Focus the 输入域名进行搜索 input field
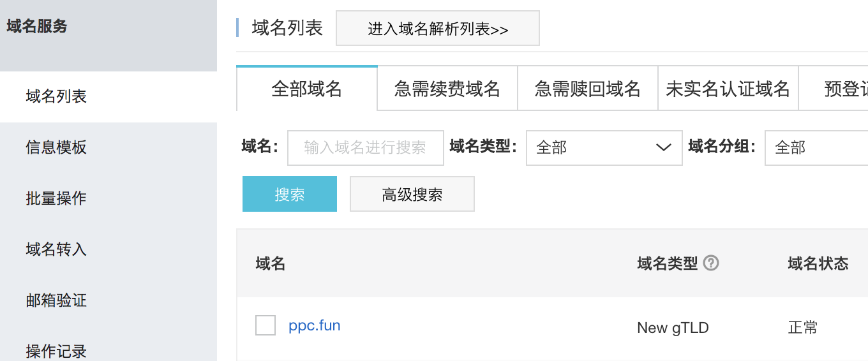The height and width of the screenshot is (361, 868). 366,148
